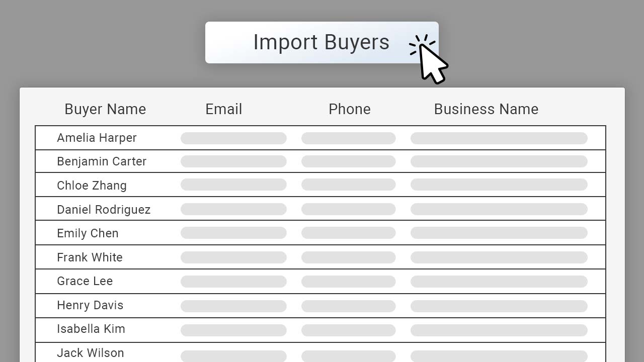Open the Henry Davis buyer entry
This screenshot has height=362, width=644.
click(x=320, y=305)
